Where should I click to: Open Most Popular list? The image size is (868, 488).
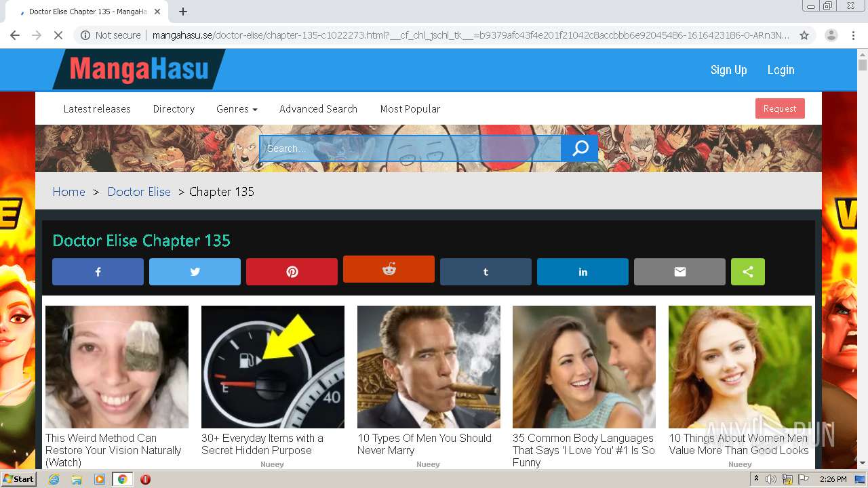click(x=410, y=108)
